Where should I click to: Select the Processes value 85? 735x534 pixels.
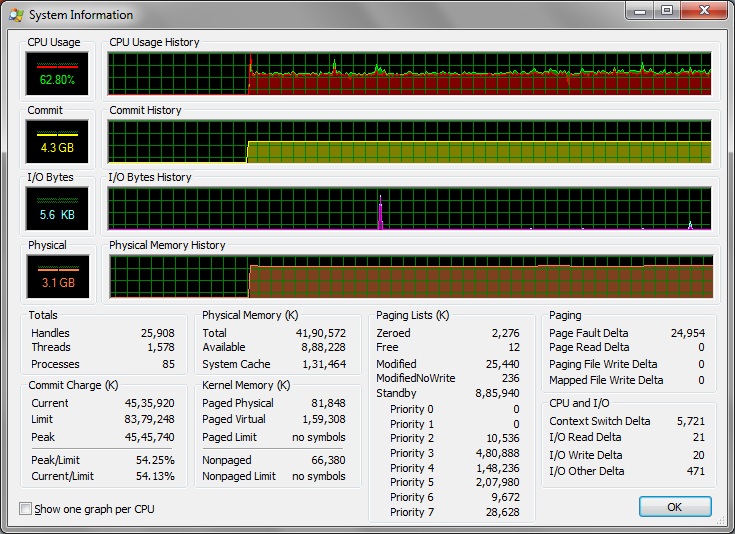tap(168, 364)
